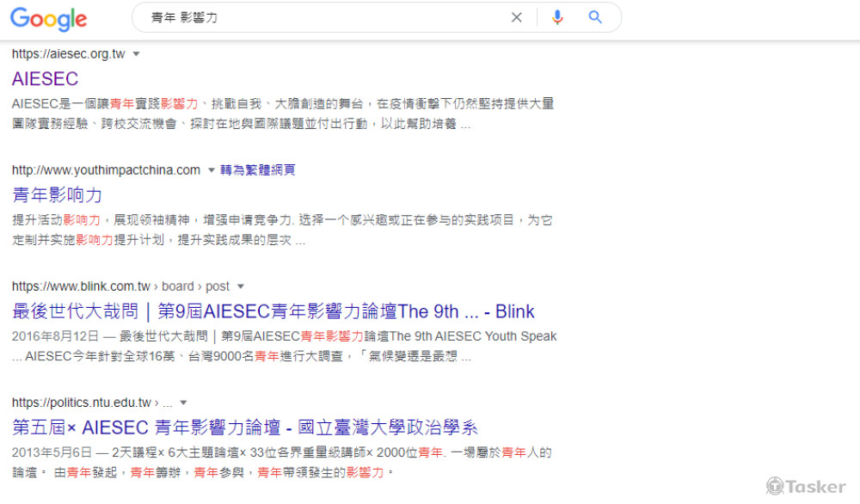Viewport: 860px width, 504px height.
Task: Open the AIESEC result title
Action: pyautogui.click(x=45, y=79)
